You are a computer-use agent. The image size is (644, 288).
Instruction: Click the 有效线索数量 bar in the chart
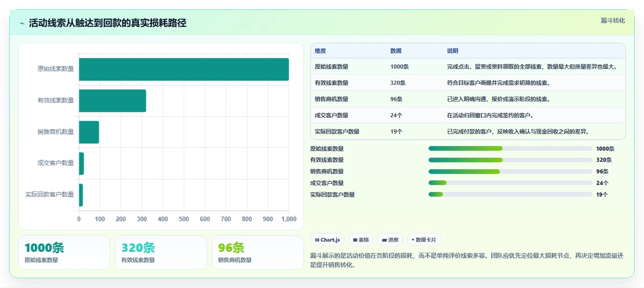click(113, 101)
